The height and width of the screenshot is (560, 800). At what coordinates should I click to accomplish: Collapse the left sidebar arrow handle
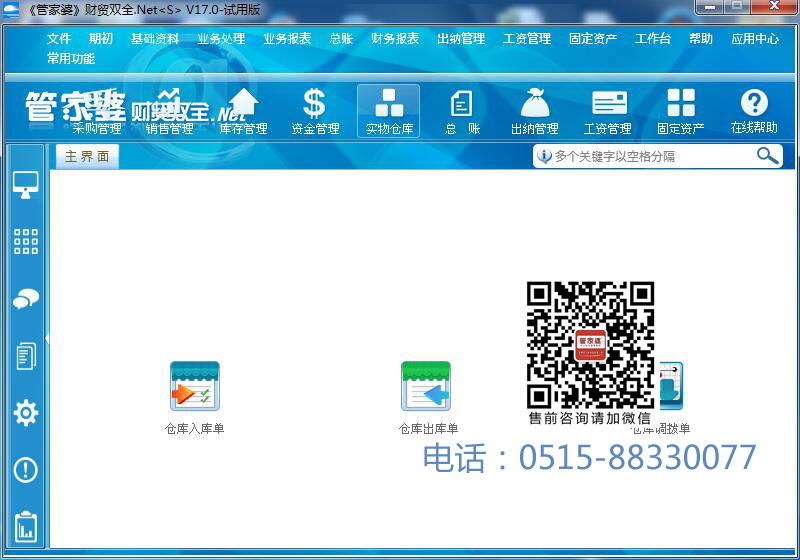(x=47, y=339)
